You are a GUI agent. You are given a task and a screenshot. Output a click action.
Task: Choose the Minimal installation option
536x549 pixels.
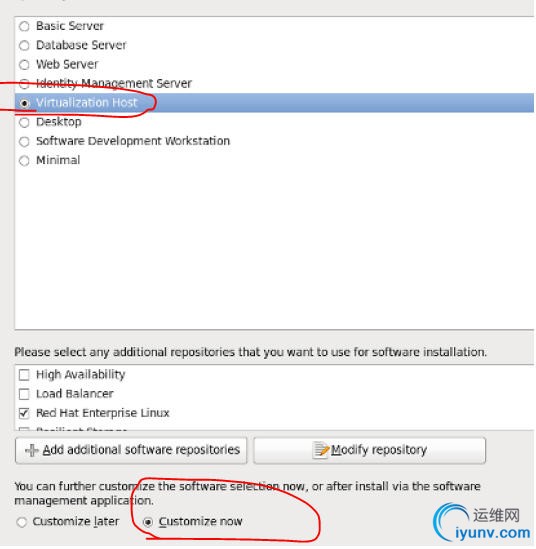24,161
